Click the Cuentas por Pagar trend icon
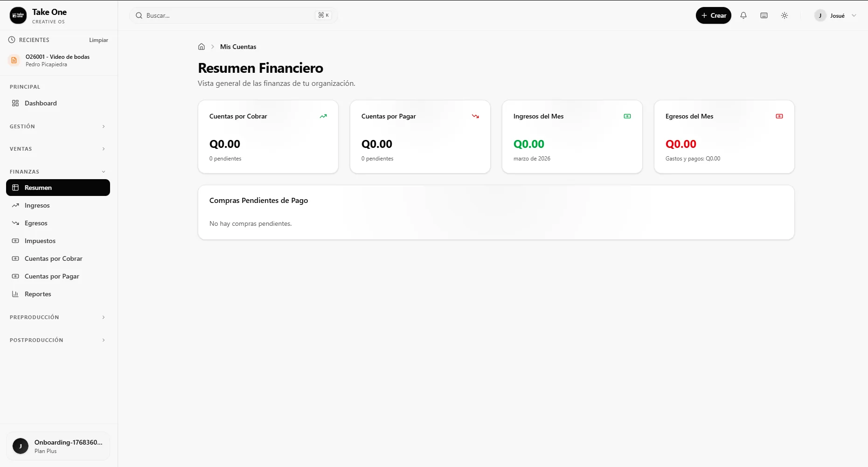 (475, 116)
